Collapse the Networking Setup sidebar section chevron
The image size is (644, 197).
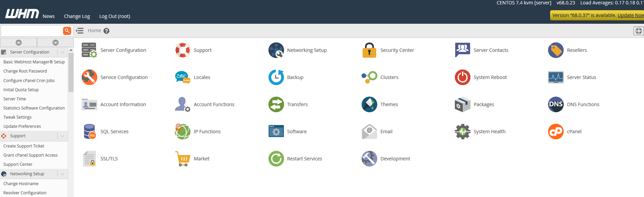click(62, 174)
